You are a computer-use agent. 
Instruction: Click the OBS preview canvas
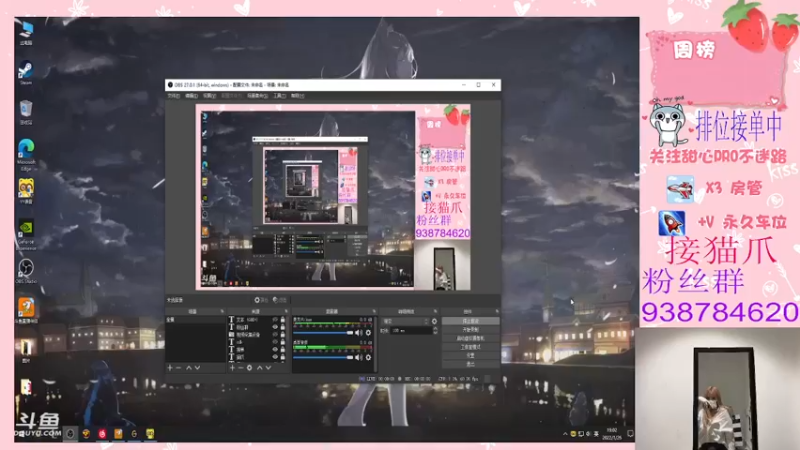click(x=333, y=197)
